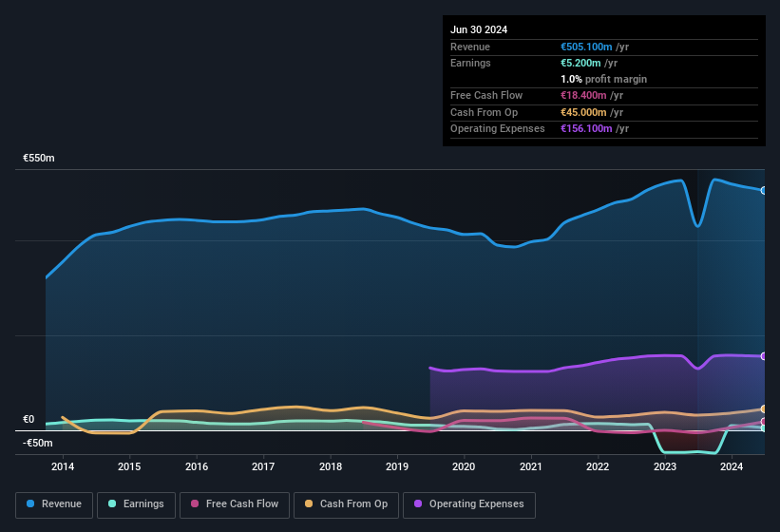Screen dimensions: 780x532
Task: Click the 2015 x-axis label
Action: point(129,466)
